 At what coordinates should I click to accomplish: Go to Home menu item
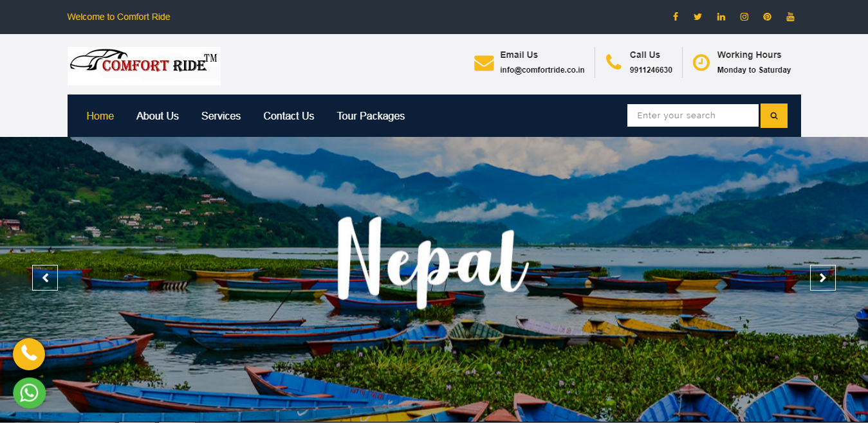click(100, 116)
